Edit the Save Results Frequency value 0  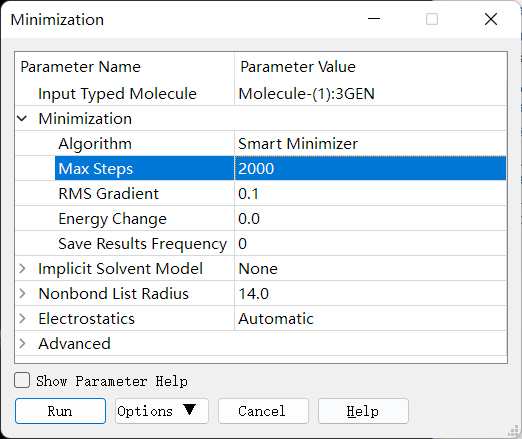tap(370, 243)
